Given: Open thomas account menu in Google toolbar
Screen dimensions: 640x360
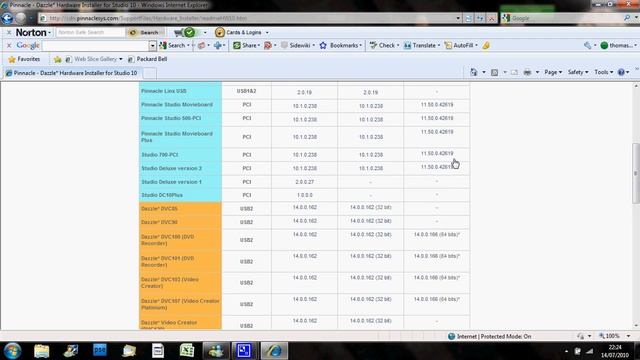Looking at the screenshot, I should [x=618, y=45].
